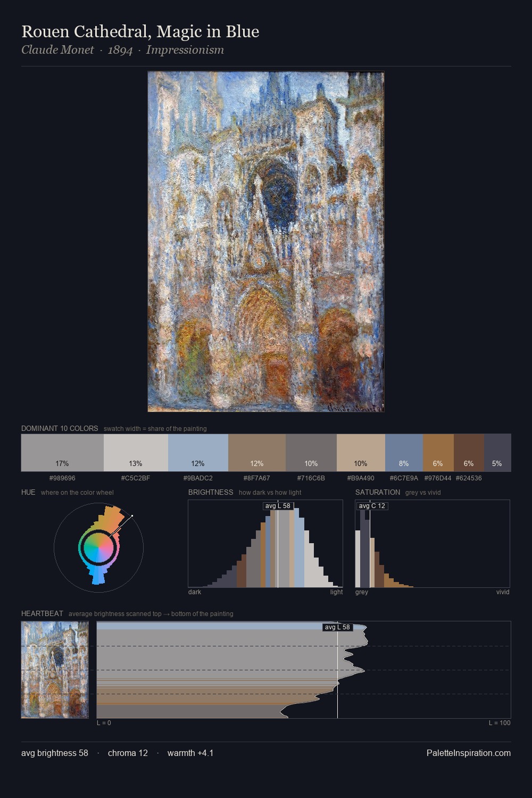
Task: Select the #8F7A67 taupe swatch at 12%
Action: point(257,453)
